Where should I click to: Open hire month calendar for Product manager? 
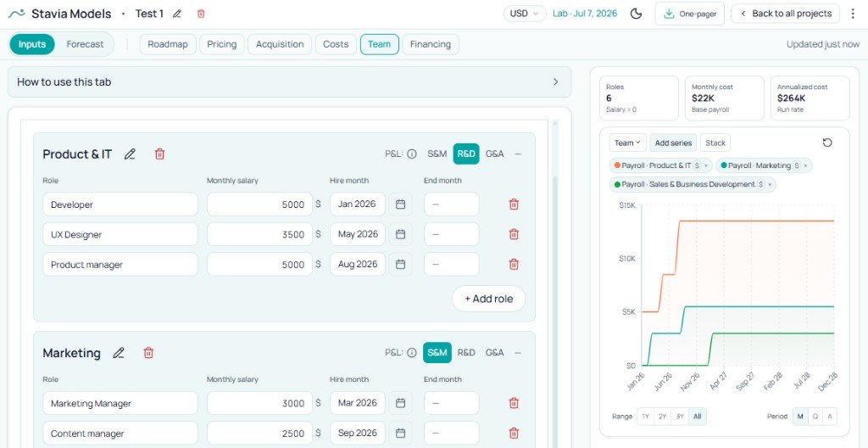(x=400, y=264)
